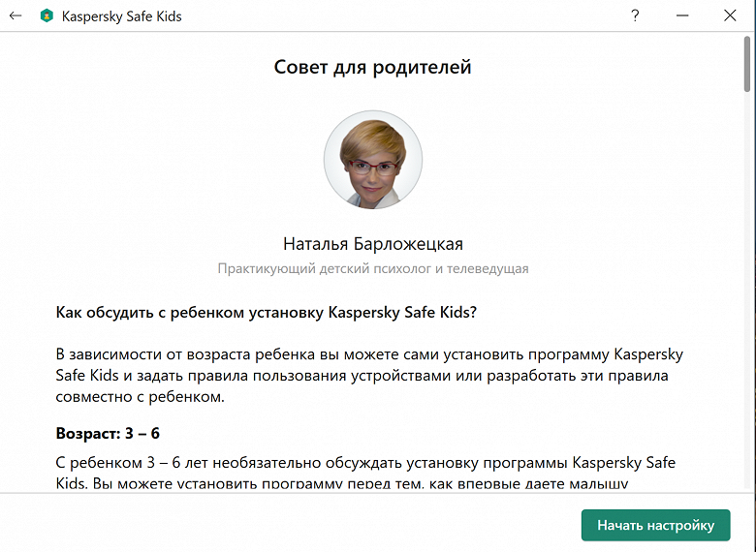756x552 pixels.
Task: Click the Совет для родителей heading
Action: [x=373, y=67]
